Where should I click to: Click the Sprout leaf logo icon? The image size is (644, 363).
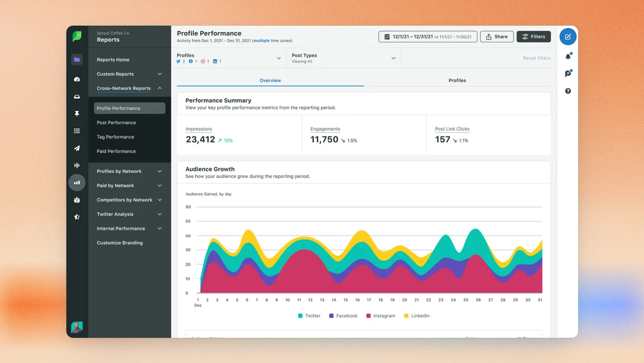click(x=77, y=36)
